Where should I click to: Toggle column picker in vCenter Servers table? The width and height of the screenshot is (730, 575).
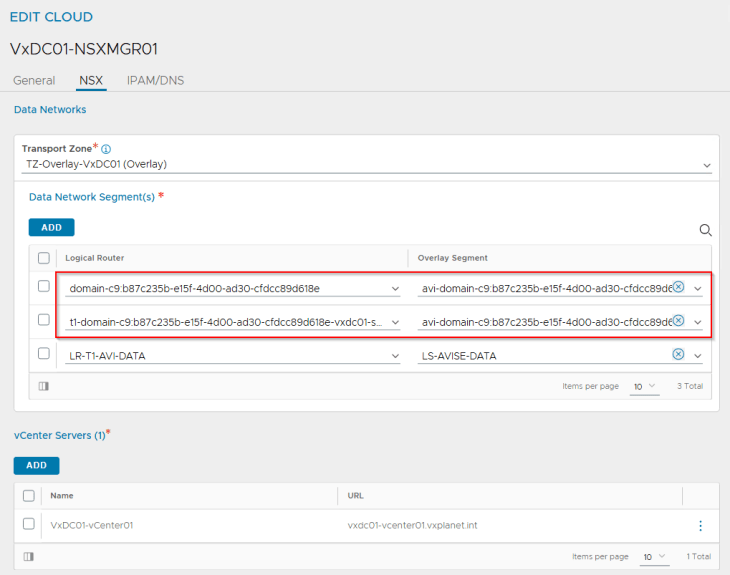point(28,556)
